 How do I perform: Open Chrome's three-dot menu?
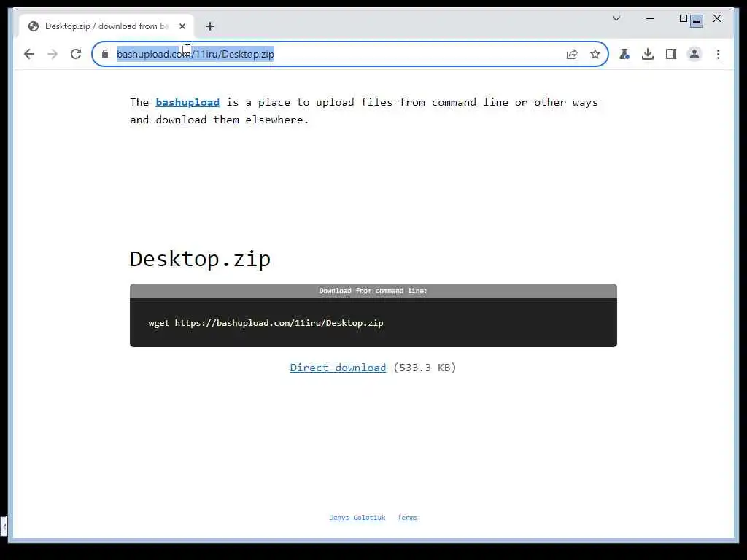(718, 54)
